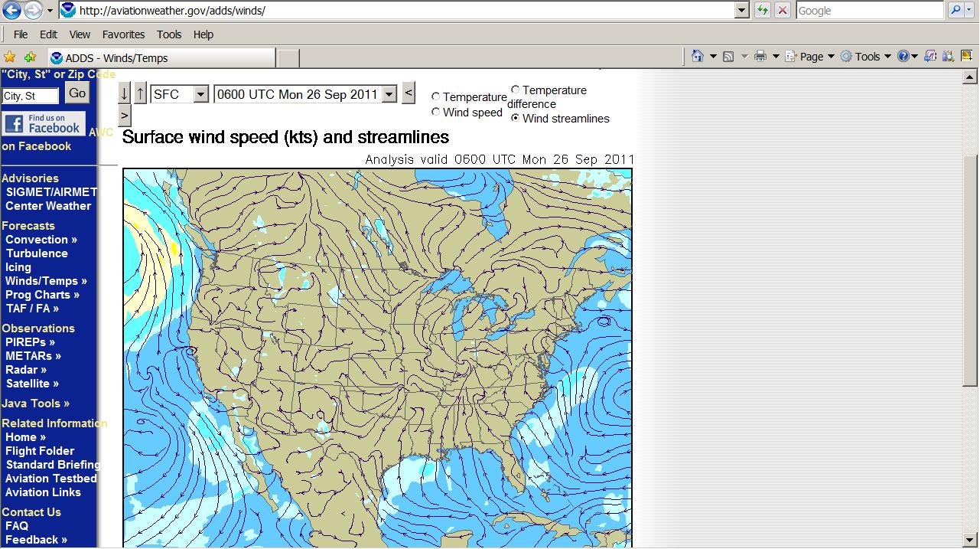Click the City, St input field

coord(31,96)
